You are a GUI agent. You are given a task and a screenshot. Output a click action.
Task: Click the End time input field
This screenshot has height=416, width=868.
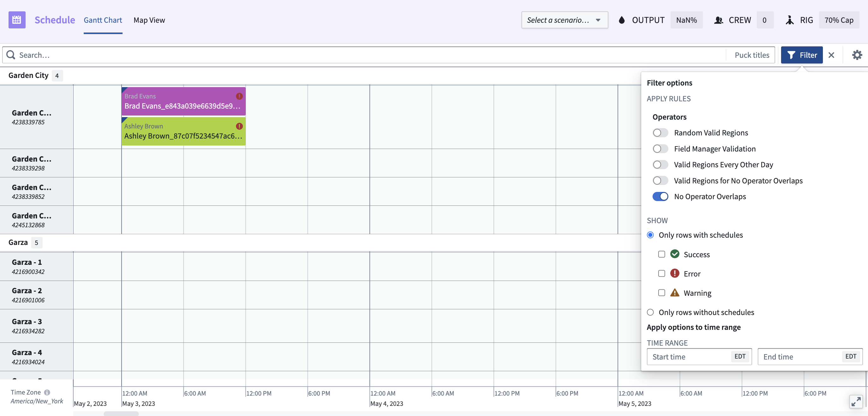point(810,357)
